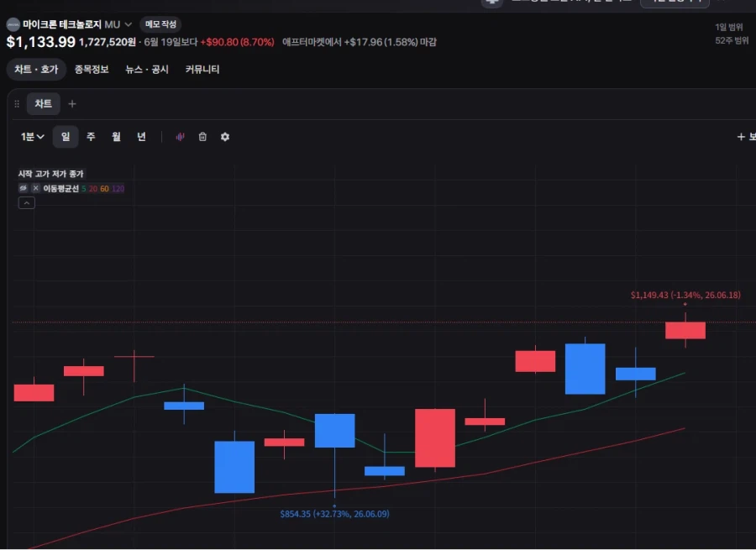This screenshot has height=550, width=756.
Task: Open the 커뮤니티 tab link
Action: [202, 70]
